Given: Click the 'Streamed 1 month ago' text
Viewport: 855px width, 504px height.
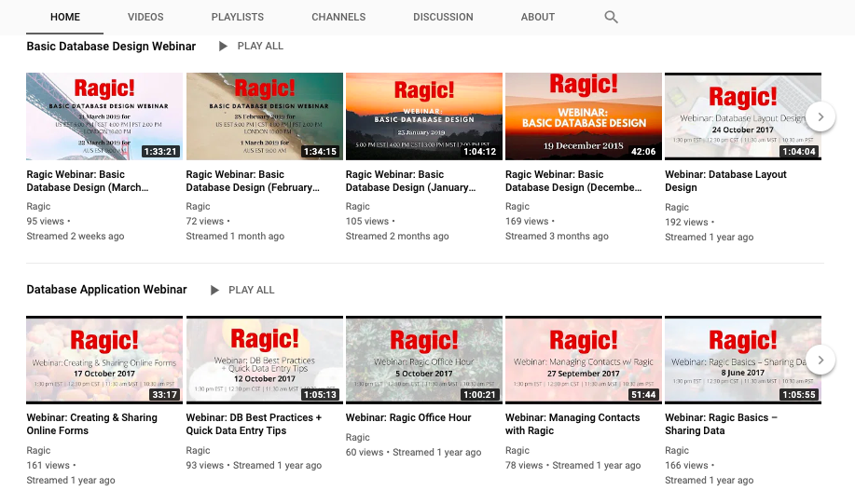Looking at the screenshot, I should click(x=235, y=236).
